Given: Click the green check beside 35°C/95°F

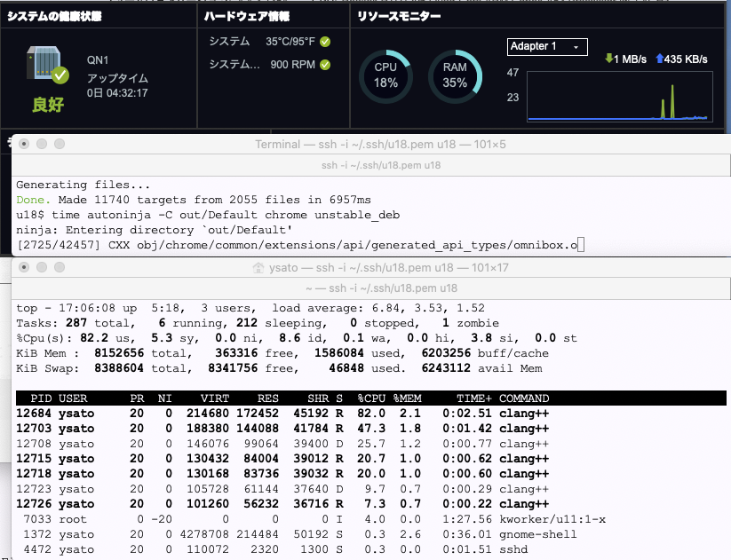Looking at the screenshot, I should click(x=325, y=42).
